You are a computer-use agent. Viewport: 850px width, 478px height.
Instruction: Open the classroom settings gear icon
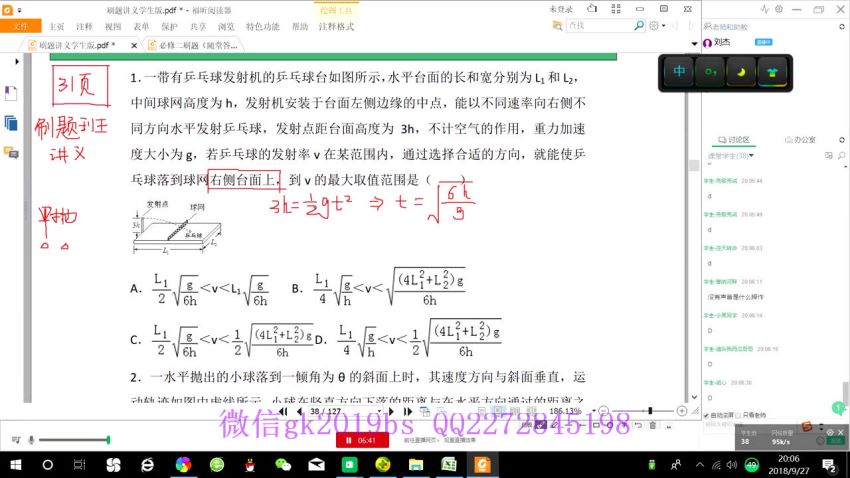tap(779, 9)
